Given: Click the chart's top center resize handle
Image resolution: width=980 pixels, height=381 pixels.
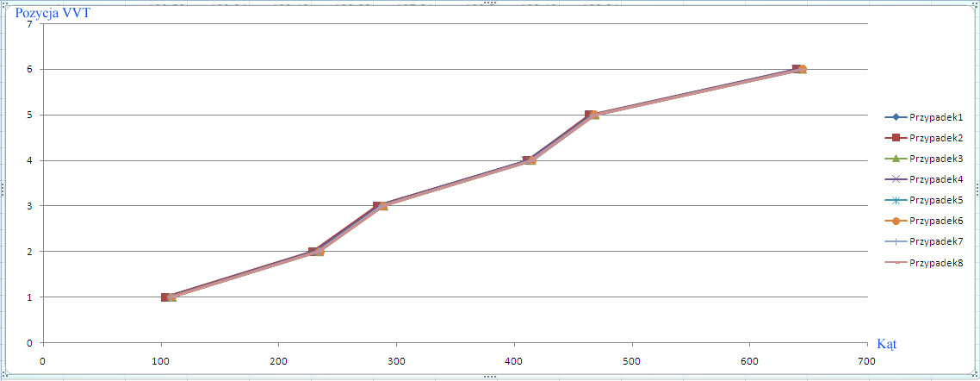Looking at the screenshot, I should 490,3.
